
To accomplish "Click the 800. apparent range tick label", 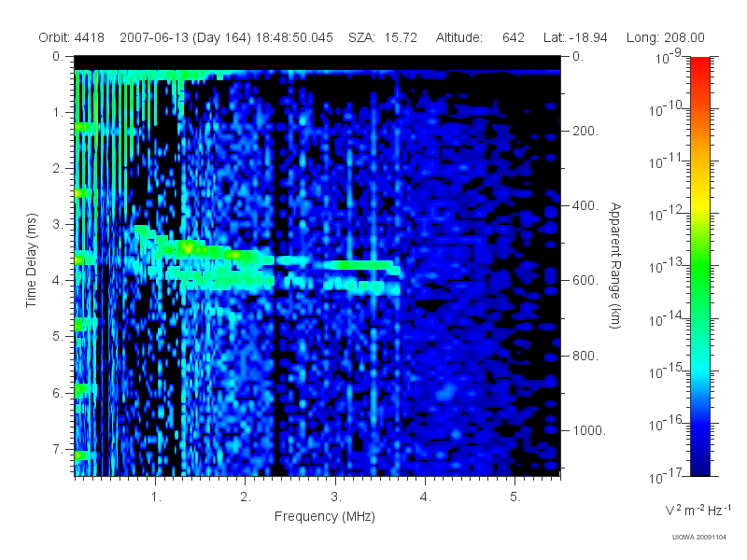I will 585,356.
